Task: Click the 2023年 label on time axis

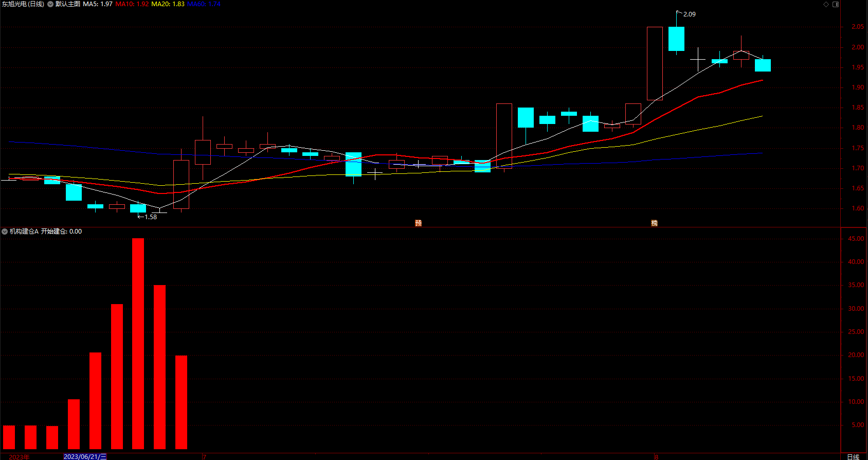Action: click(20, 457)
